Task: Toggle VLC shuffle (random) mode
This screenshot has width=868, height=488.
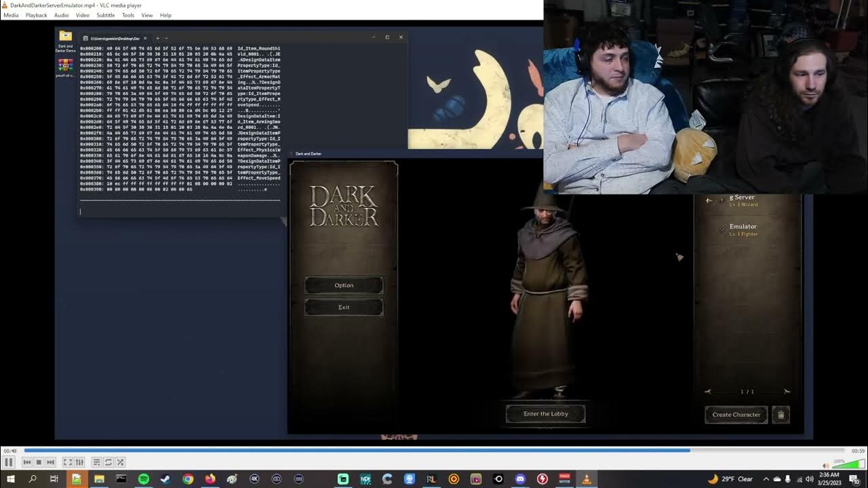Action: [120, 462]
